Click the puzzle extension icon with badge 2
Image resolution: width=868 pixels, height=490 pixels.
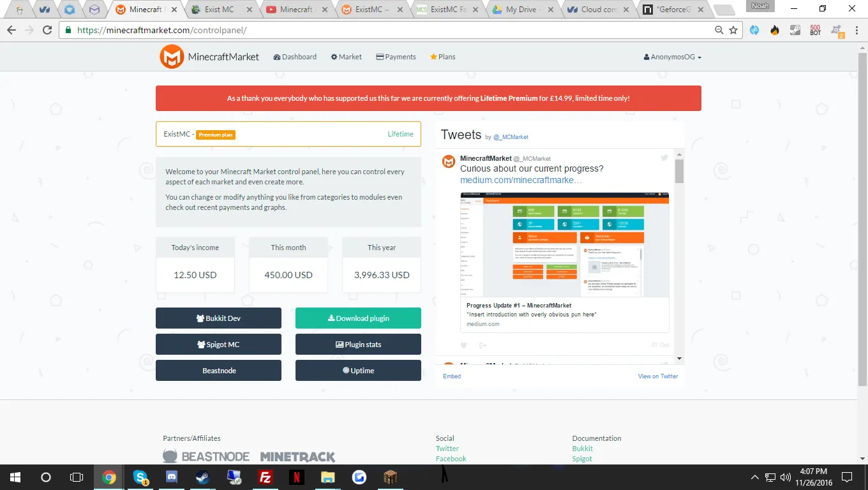pos(837,31)
